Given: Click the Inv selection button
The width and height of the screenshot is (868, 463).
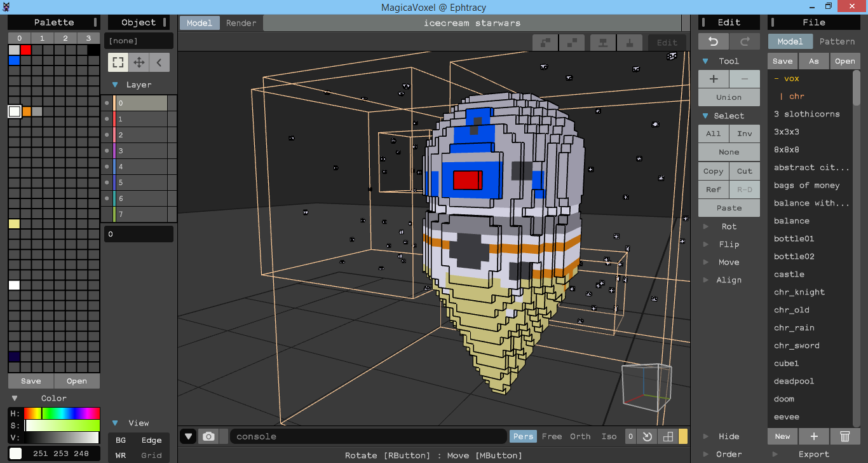Looking at the screenshot, I should click(745, 134).
